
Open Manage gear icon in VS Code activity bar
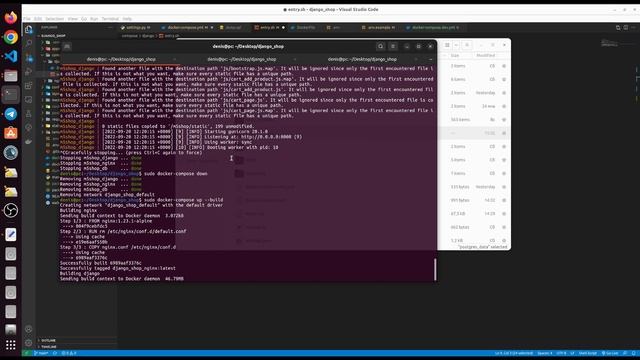click(x=29, y=343)
